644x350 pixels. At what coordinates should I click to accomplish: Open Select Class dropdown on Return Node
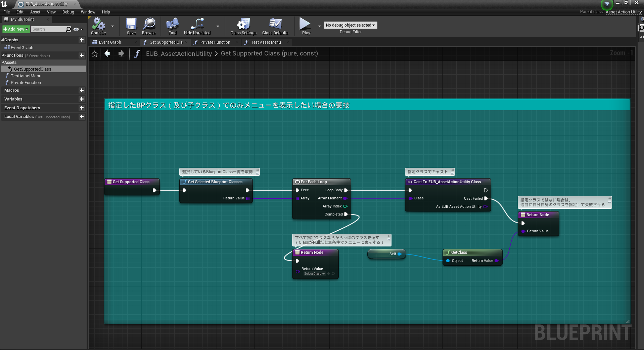pyautogui.click(x=314, y=274)
